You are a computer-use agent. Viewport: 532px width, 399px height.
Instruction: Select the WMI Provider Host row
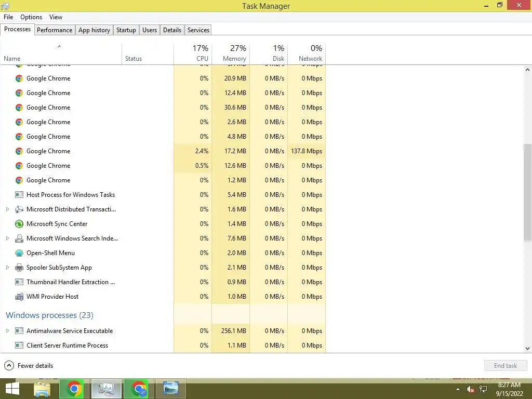163,297
